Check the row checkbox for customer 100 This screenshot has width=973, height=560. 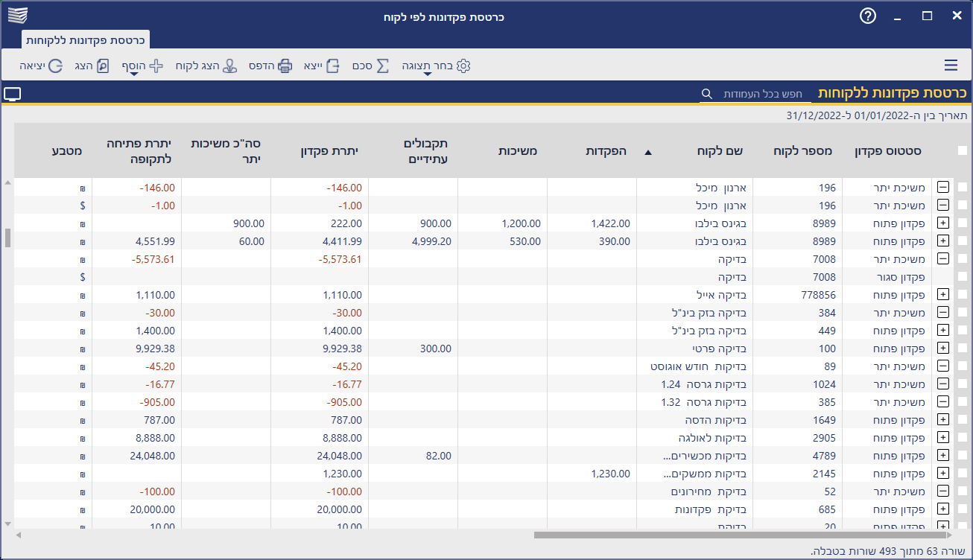[x=962, y=348]
